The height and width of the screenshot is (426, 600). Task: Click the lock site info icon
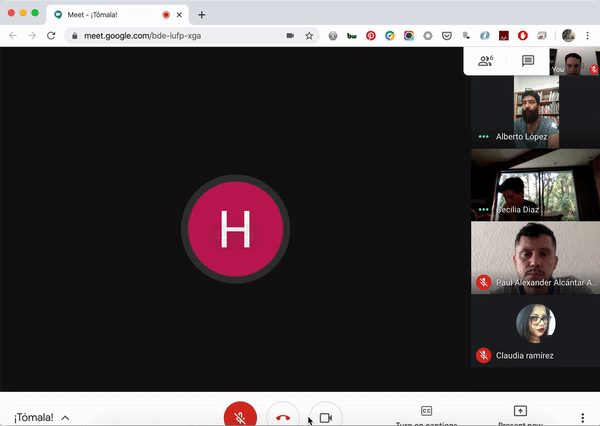(75, 36)
